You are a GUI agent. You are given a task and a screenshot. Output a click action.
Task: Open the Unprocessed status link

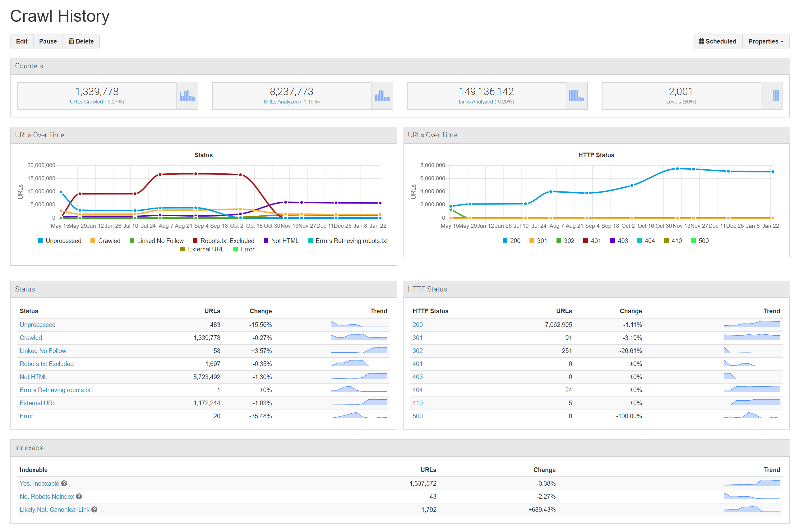point(37,325)
